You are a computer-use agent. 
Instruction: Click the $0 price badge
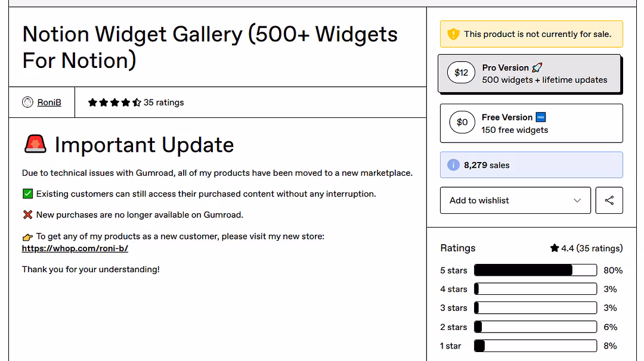point(462,123)
